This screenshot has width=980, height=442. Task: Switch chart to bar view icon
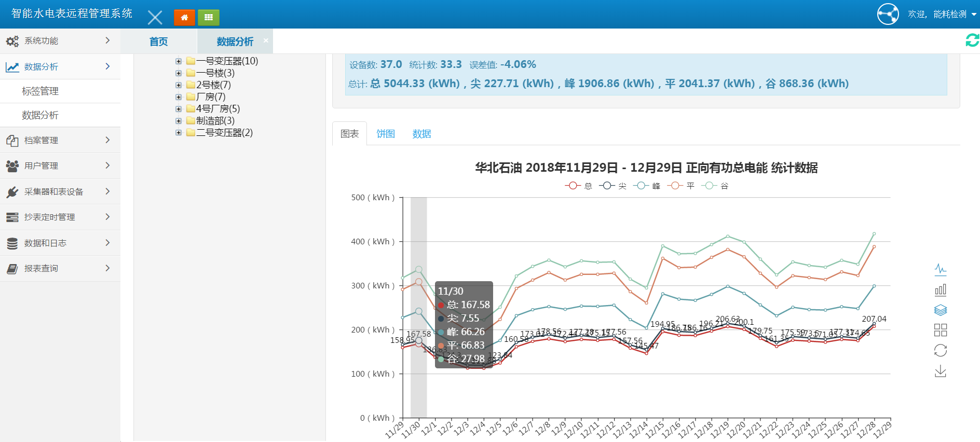point(940,289)
